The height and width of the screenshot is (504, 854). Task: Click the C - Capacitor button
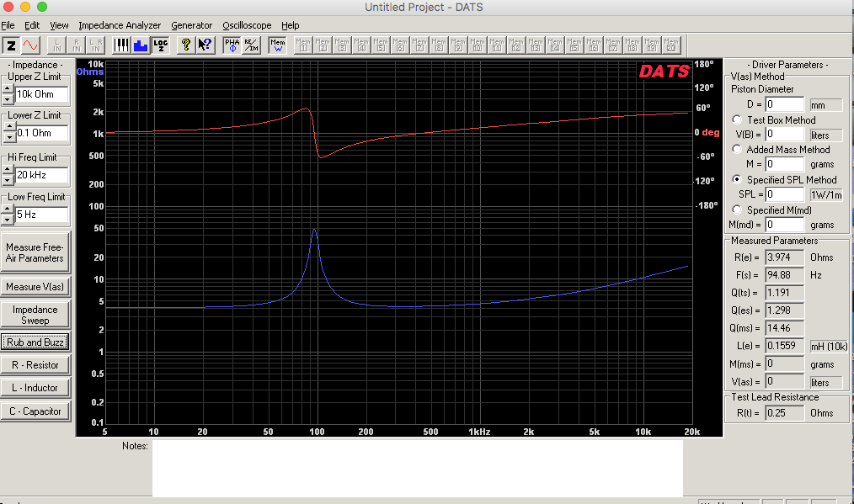(x=35, y=411)
